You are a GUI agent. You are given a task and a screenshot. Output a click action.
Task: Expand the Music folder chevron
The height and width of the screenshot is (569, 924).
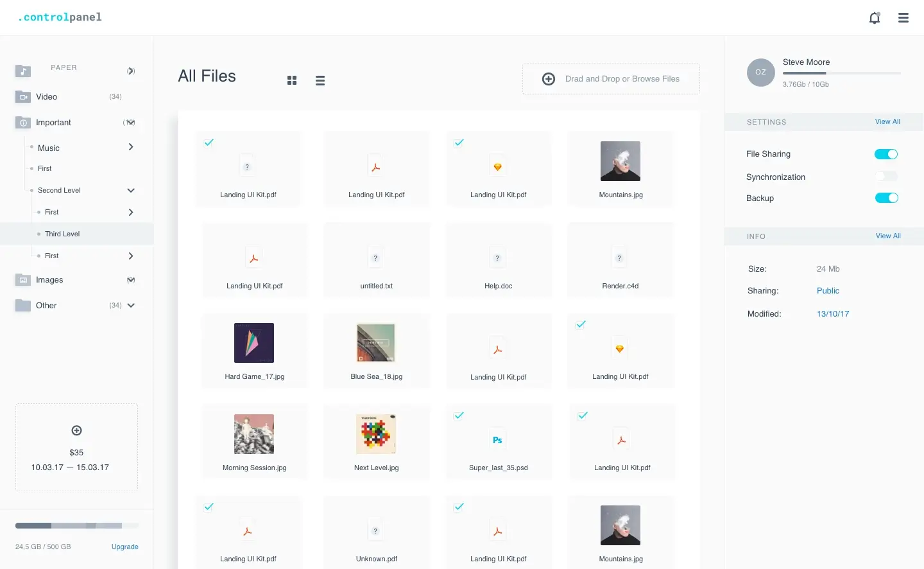coord(131,147)
